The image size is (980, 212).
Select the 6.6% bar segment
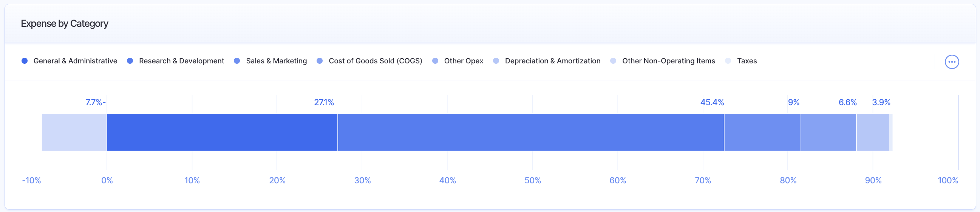pyautogui.click(x=828, y=132)
